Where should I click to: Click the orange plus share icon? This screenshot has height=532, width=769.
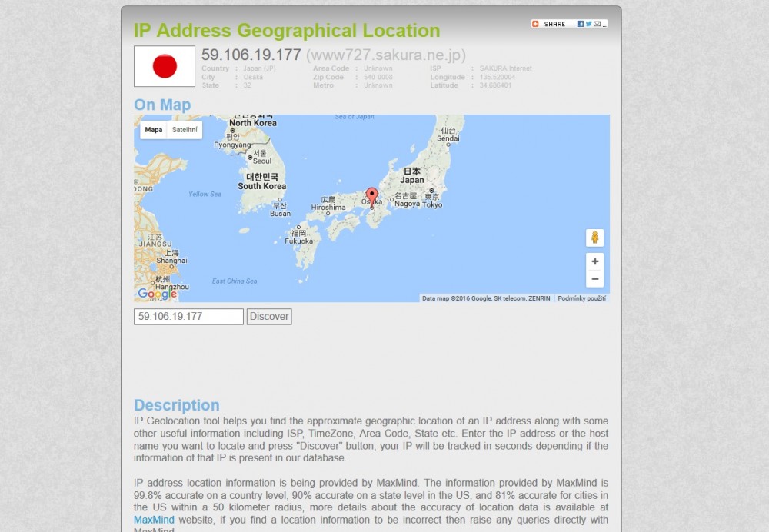click(x=536, y=24)
